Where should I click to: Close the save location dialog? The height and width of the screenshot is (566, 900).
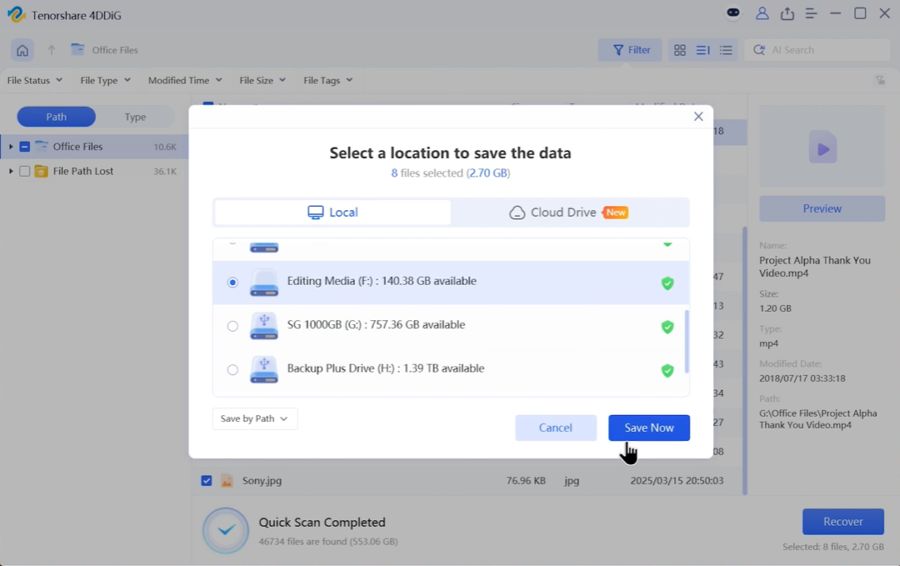698,117
